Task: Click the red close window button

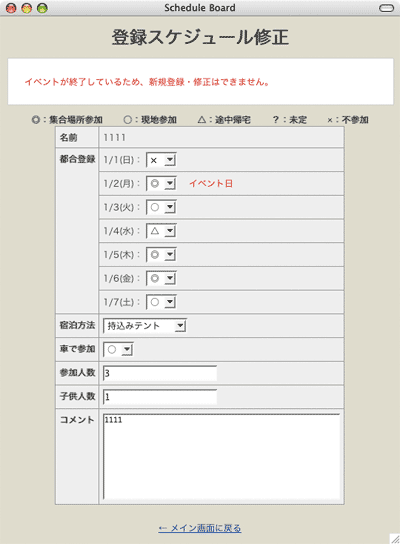Action: (11, 8)
